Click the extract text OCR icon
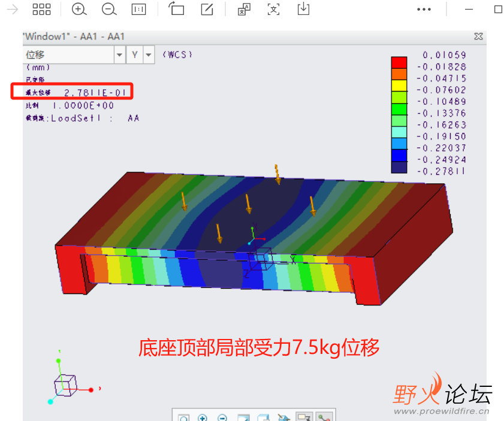Image resolution: width=504 pixels, height=421 pixels. tap(273, 10)
